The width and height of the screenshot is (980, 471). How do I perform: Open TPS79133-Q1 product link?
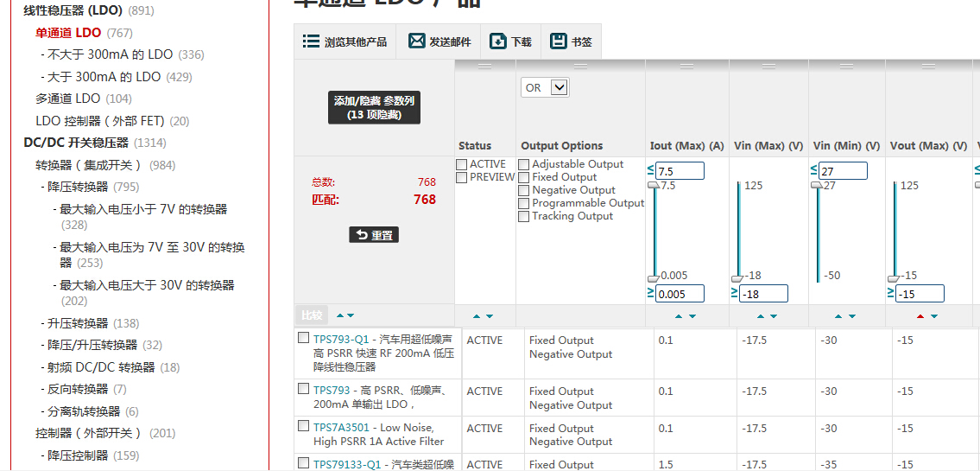tap(347, 464)
